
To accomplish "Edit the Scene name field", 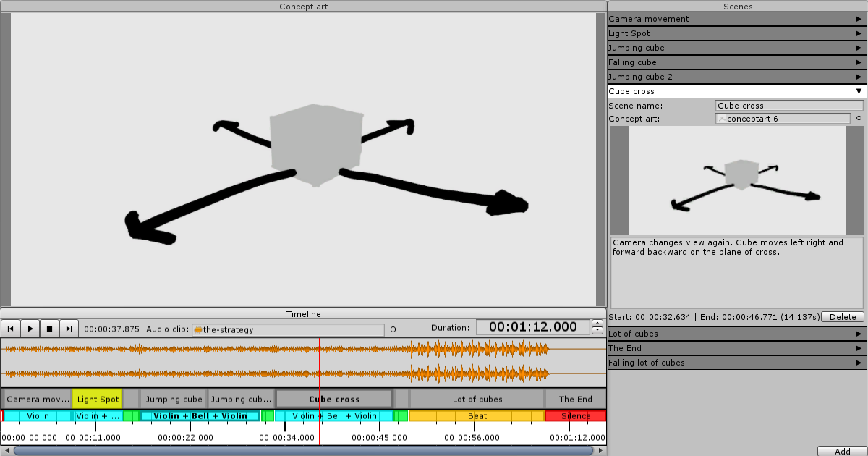I will click(788, 106).
